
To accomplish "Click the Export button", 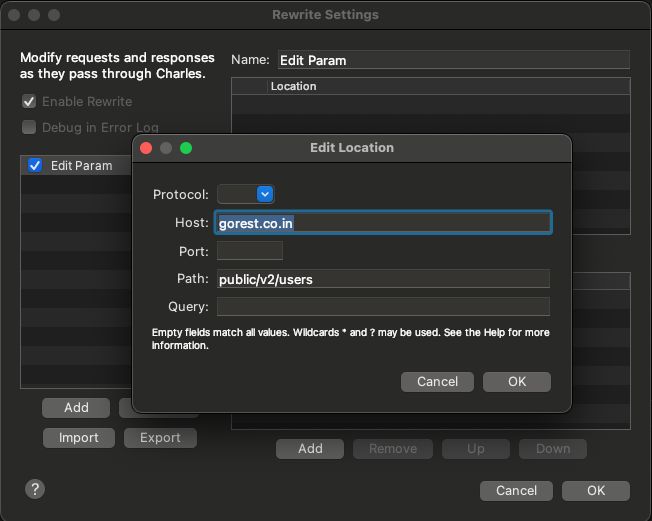I will click(x=160, y=437).
